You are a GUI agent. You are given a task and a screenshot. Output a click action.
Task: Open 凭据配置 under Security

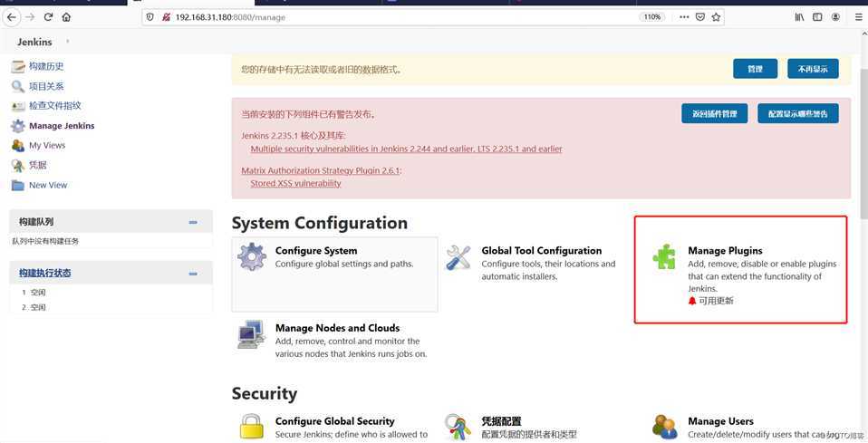pos(501,421)
